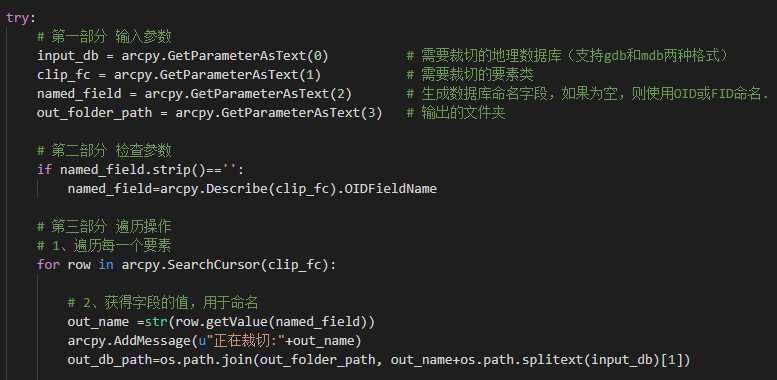
Task: Click the 输出的文件夹 comment
Action: pyautogui.click(x=456, y=113)
